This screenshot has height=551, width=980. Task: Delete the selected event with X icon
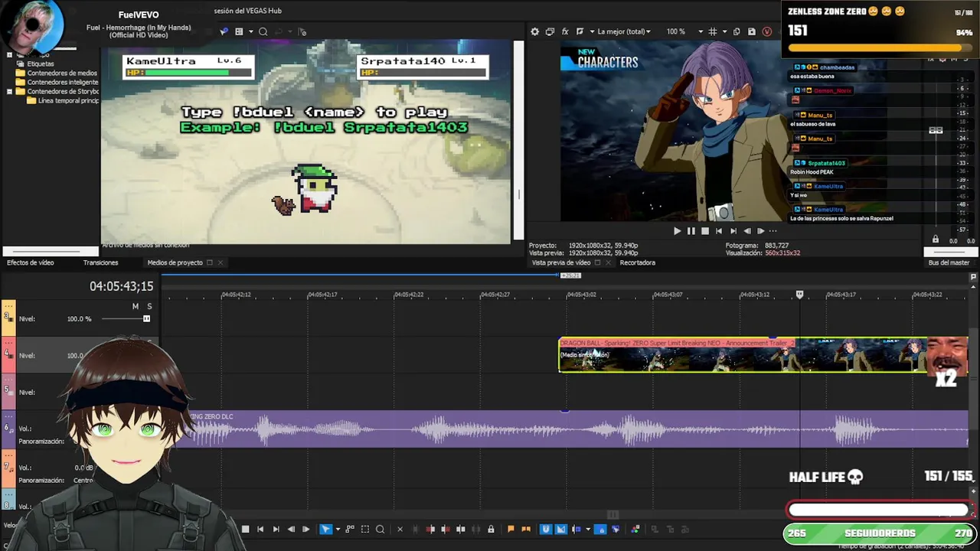point(400,529)
